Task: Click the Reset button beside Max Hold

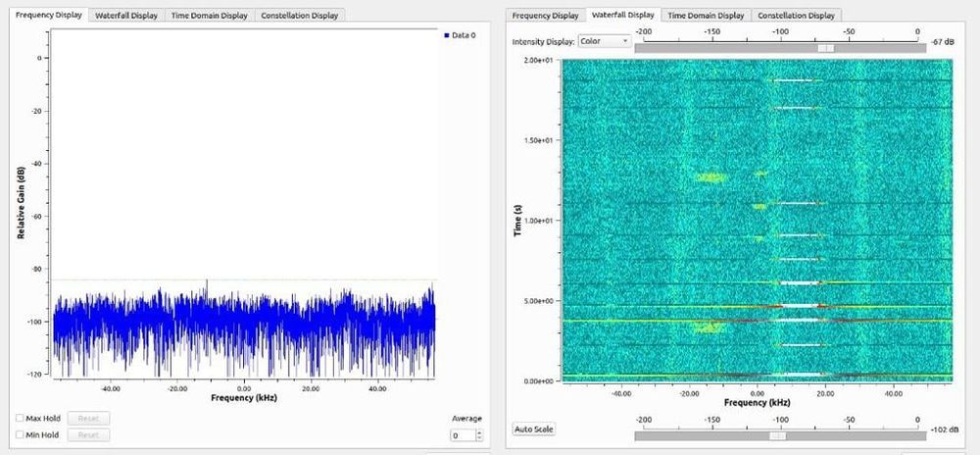Action: (x=88, y=418)
